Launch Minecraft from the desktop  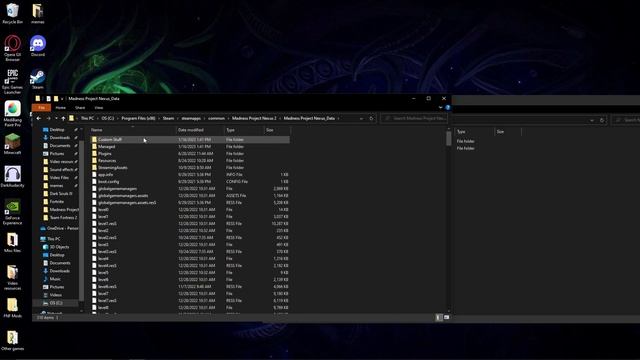click(x=12, y=144)
